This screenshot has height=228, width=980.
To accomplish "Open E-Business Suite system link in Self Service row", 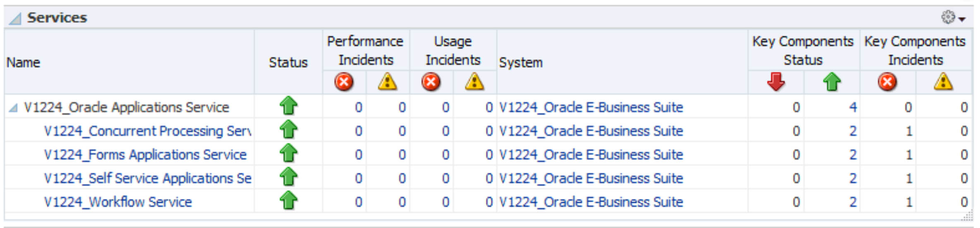I will 591,178.
